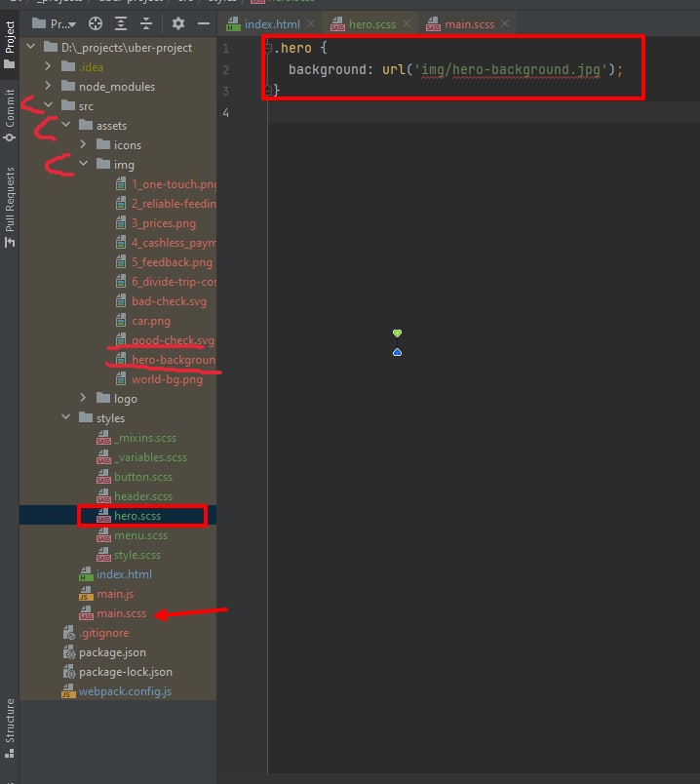Click the Project folder icon in panel header

38,23
